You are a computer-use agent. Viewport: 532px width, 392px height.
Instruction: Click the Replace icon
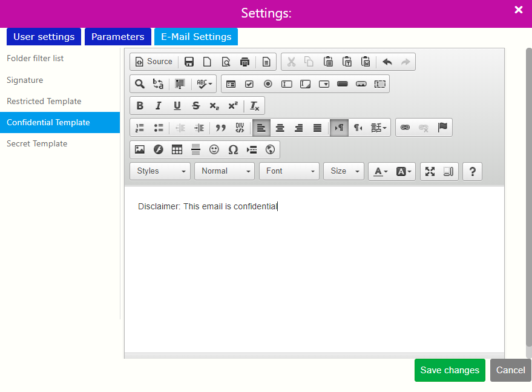coord(158,83)
